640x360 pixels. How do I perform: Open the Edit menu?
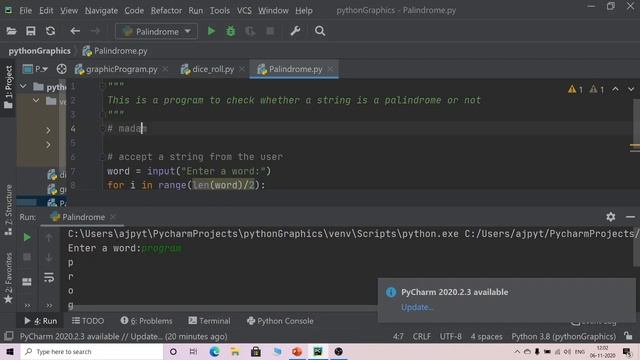point(46,10)
